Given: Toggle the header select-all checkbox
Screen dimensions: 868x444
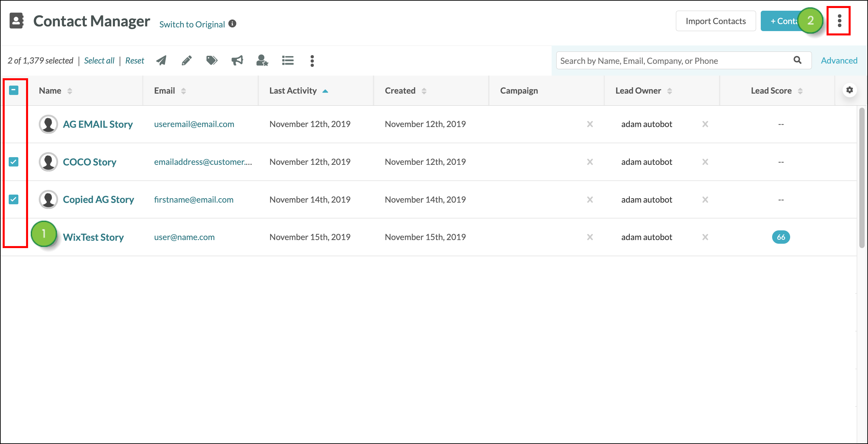Looking at the screenshot, I should [x=13, y=90].
